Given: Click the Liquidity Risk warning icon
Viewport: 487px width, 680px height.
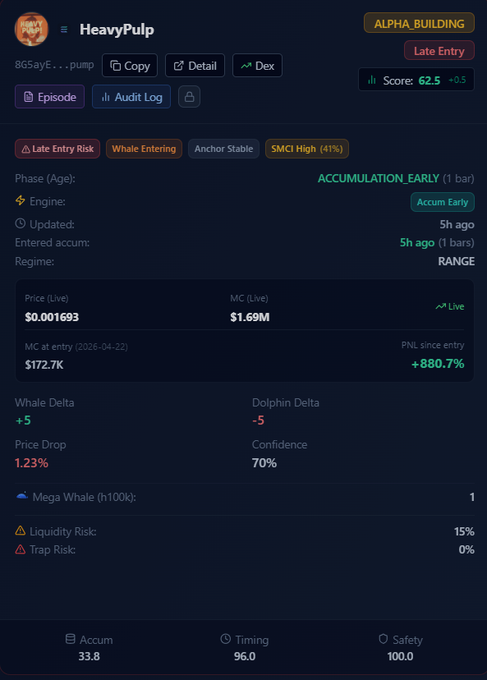Looking at the screenshot, I should point(20,530).
